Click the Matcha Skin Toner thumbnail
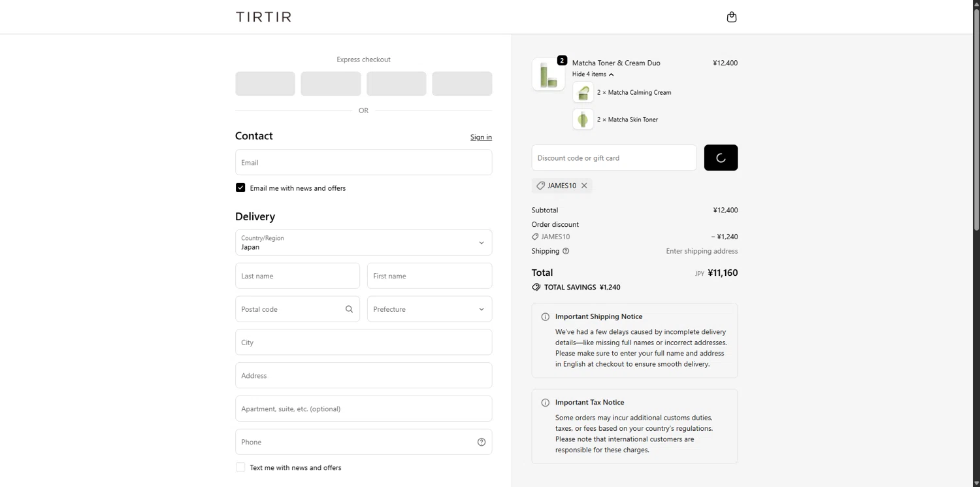The height and width of the screenshot is (487, 980). click(583, 120)
